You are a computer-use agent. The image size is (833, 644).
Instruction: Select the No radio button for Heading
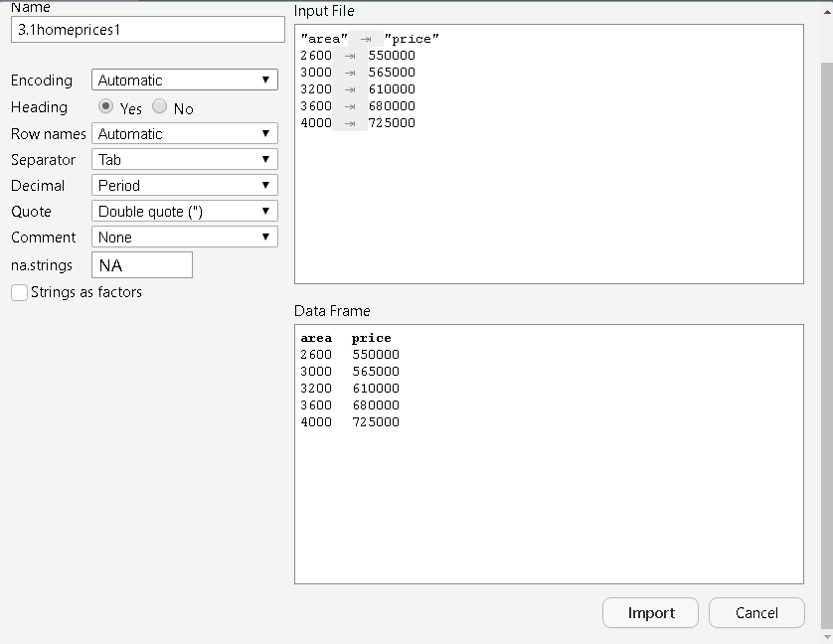tap(159, 106)
